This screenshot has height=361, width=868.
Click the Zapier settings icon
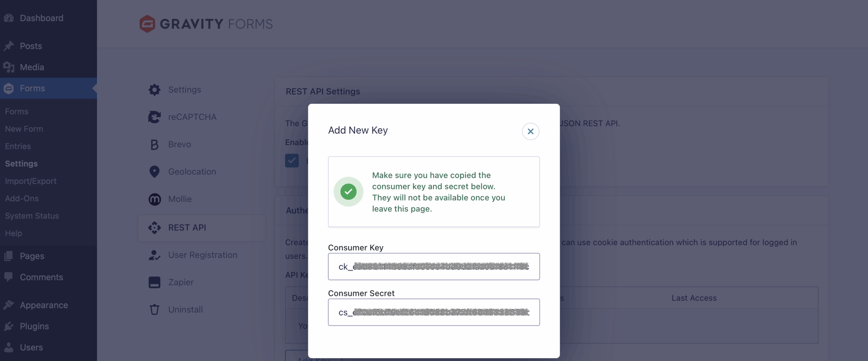click(154, 282)
